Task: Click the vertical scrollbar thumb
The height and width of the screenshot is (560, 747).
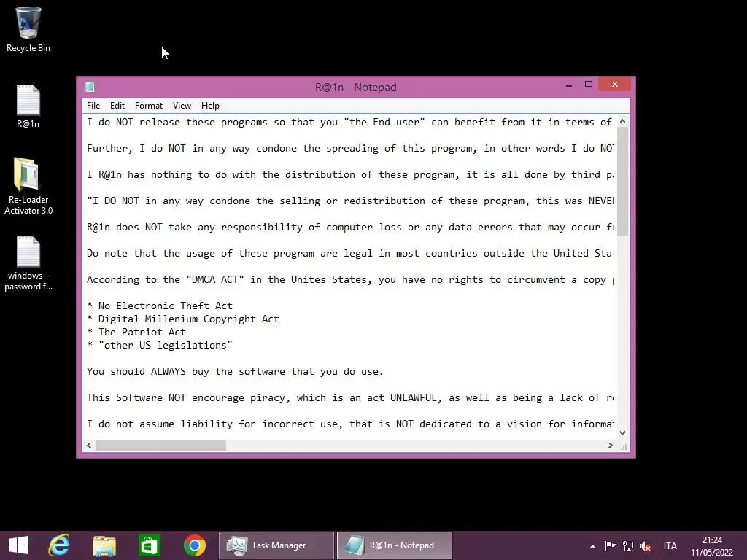Action: 623,181
